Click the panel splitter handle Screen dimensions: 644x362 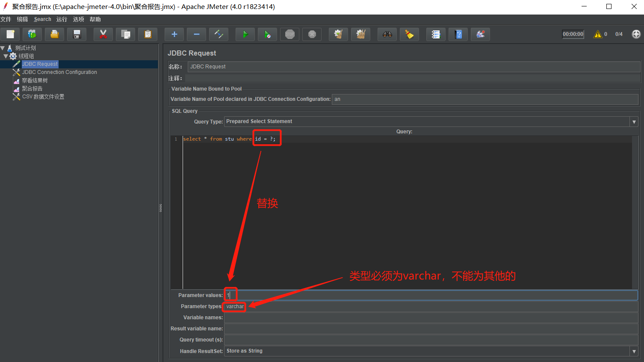[161, 208]
